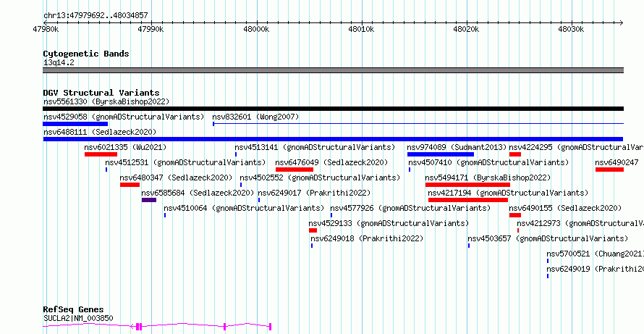Viewport: 644px width, 334px height.
Task: Select the long blue nsv6488111 variant bar
Action: point(333,139)
